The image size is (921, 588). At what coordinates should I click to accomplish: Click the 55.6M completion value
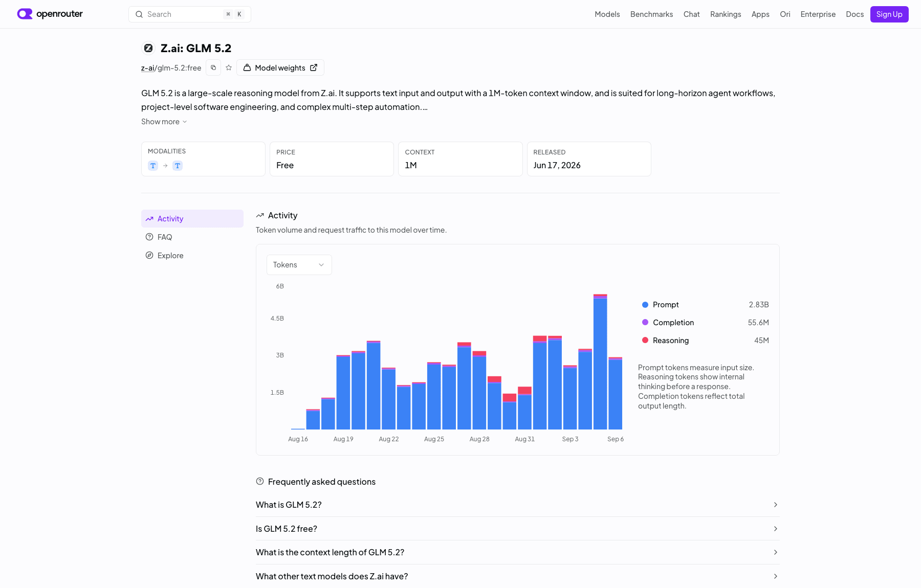(758, 323)
